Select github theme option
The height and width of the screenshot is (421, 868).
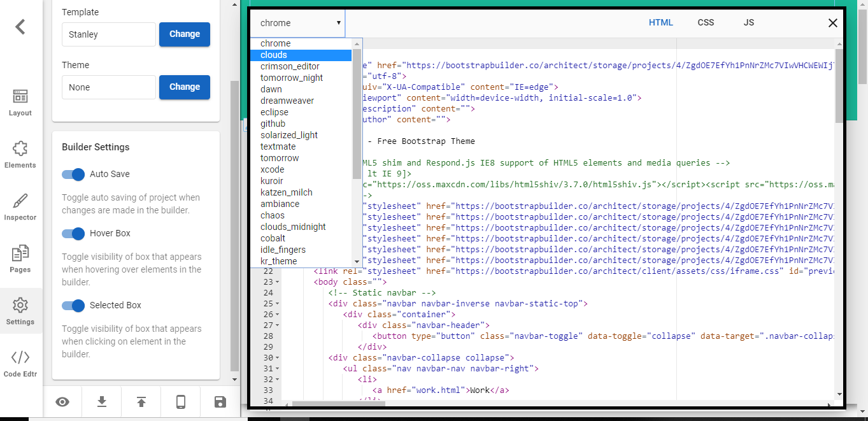click(x=301, y=124)
